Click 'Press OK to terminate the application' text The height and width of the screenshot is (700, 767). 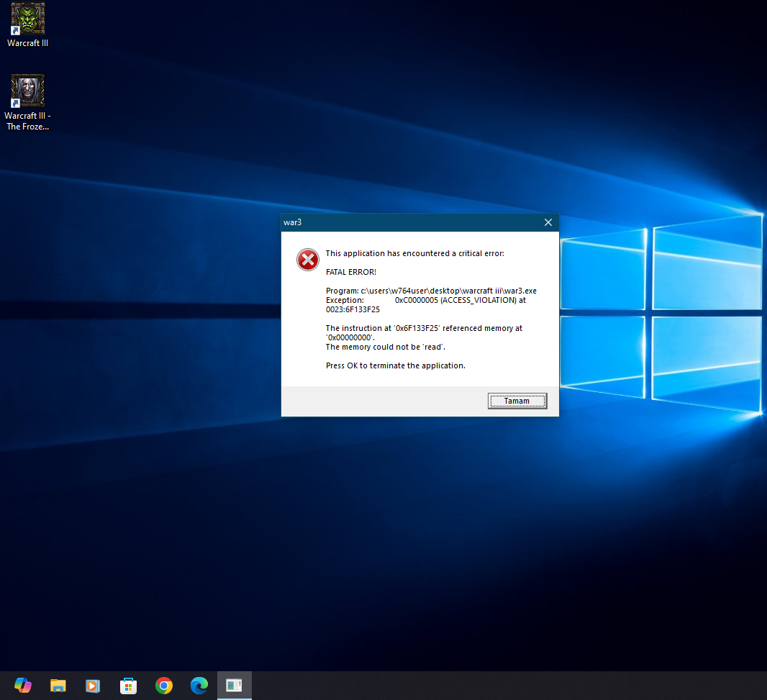(x=395, y=365)
